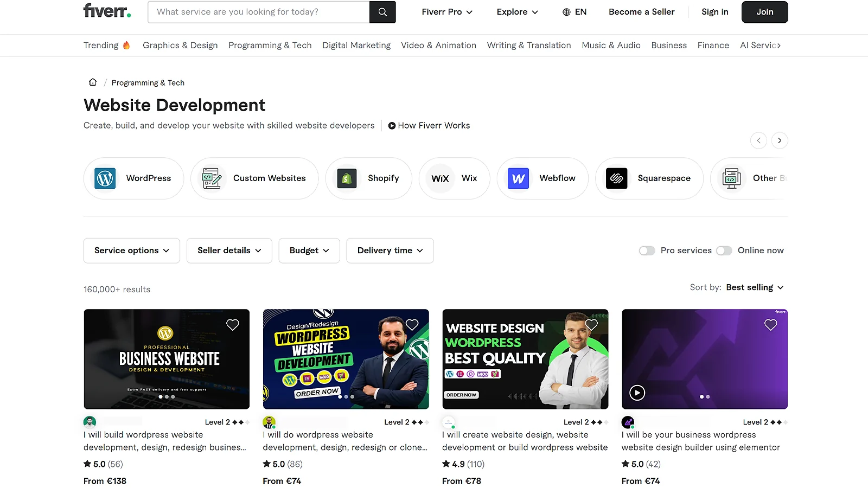
Task: Click the search magnifier button
Action: 382,12
